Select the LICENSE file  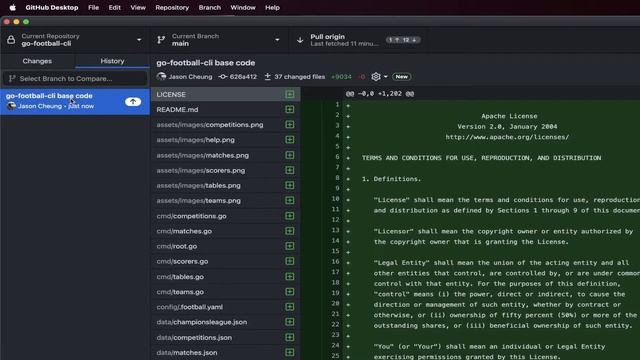(226, 94)
